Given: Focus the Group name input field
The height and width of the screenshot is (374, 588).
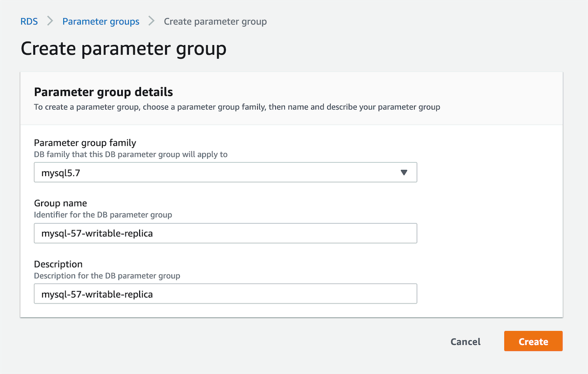Looking at the screenshot, I should [225, 234].
